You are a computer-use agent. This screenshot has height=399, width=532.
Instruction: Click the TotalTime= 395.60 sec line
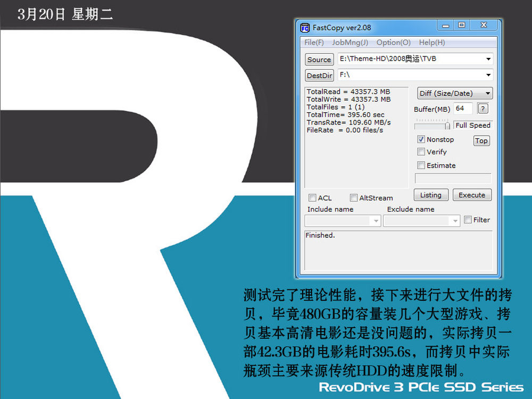(346, 115)
